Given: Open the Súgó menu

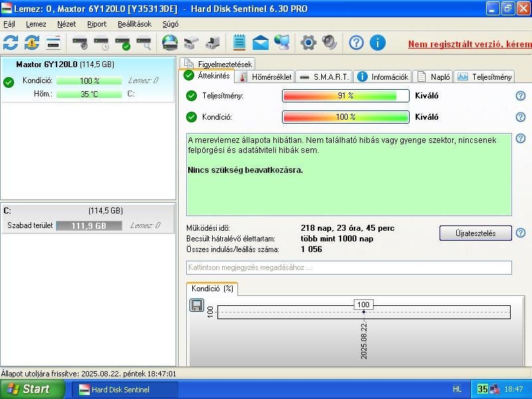Looking at the screenshot, I should click(170, 24).
